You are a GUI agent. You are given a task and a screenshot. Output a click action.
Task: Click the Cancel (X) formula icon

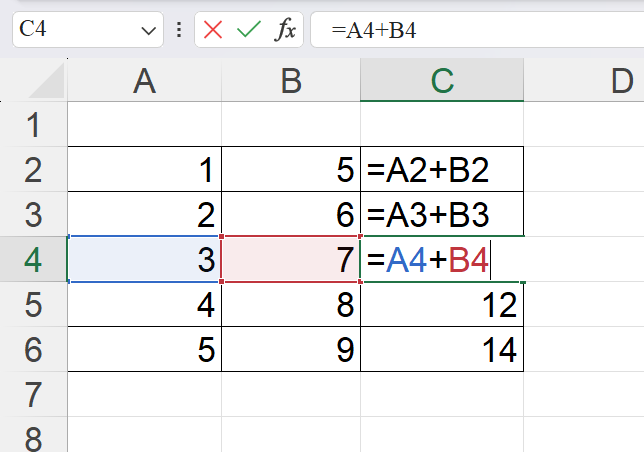(x=213, y=30)
